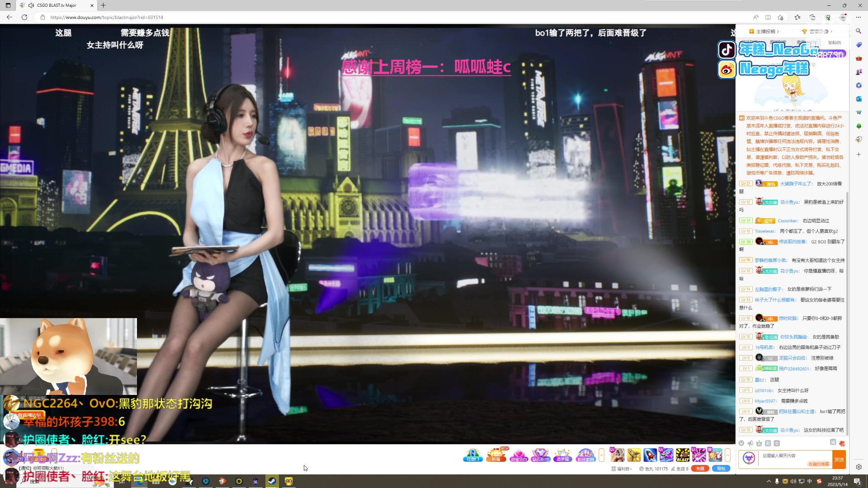
Task: Toggle the Chinese input mode indicator
Action: 810,481
